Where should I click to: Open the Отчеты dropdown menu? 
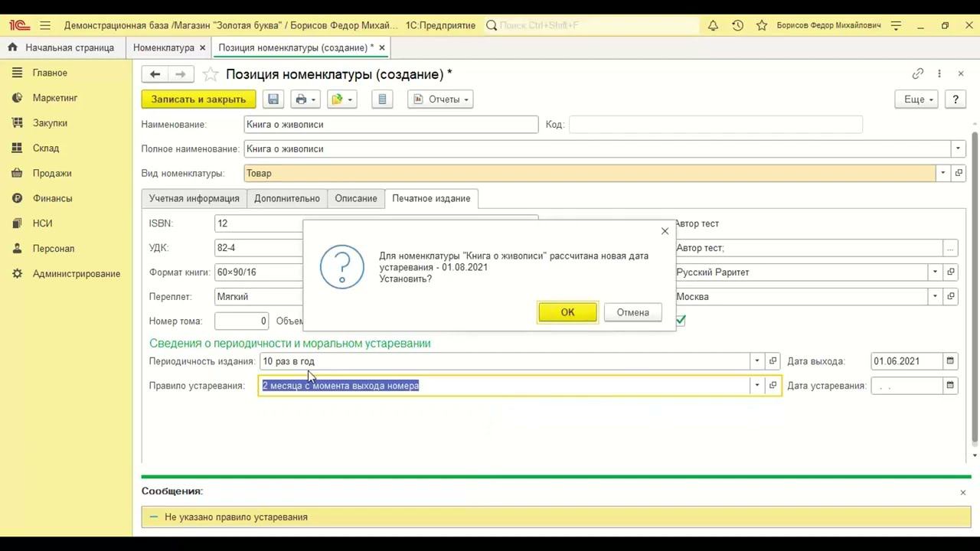pyautogui.click(x=440, y=99)
